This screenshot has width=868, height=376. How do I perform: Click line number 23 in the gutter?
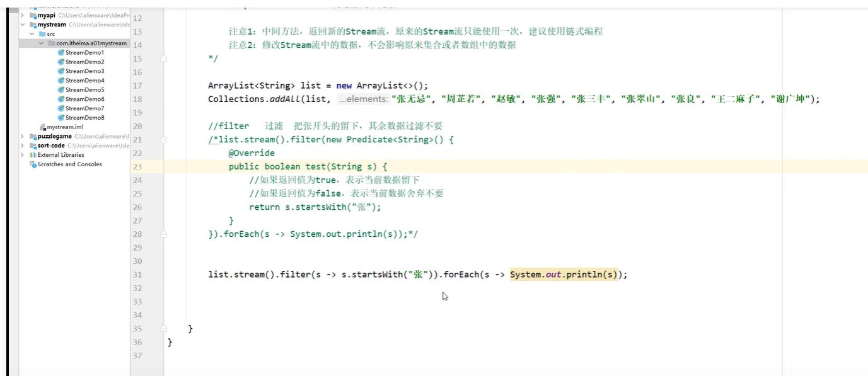pyautogui.click(x=139, y=166)
